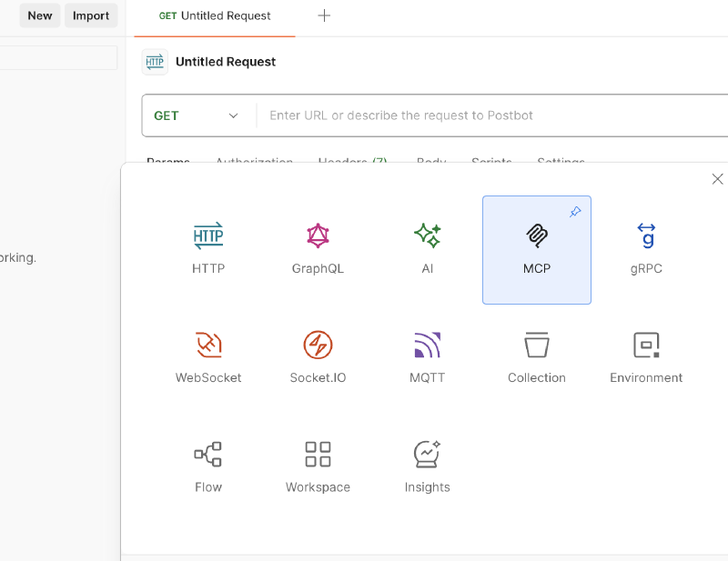Unpin MCP from the dialog
Screen dimensions: 728x561
point(575,212)
